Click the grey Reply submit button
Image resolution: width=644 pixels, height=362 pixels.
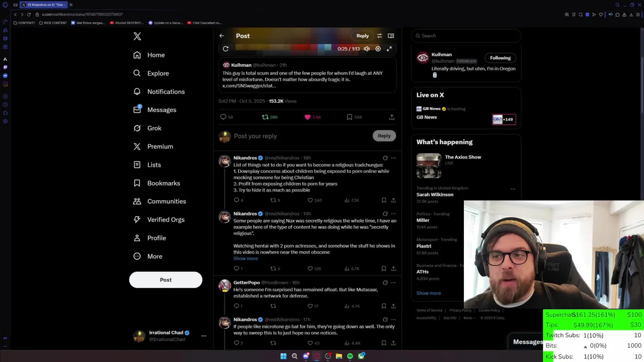tap(384, 136)
